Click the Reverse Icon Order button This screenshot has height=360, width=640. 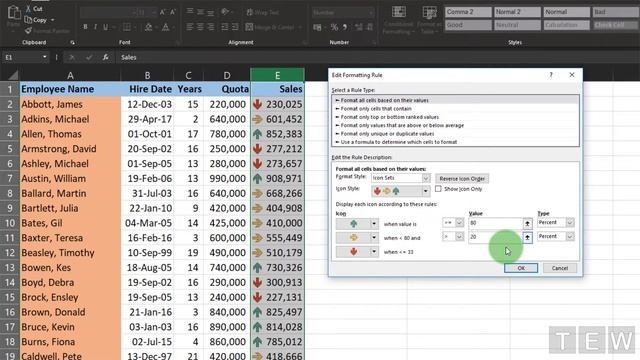(x=462, y=178)
